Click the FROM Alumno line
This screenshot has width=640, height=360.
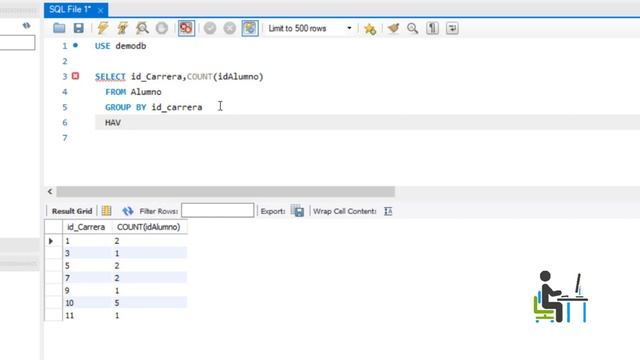(133, 92)
